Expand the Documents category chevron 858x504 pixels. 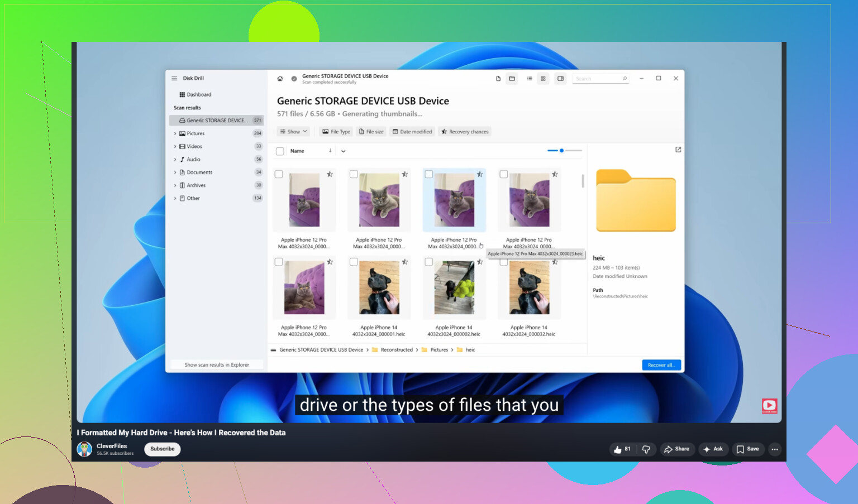click(175, 172)
